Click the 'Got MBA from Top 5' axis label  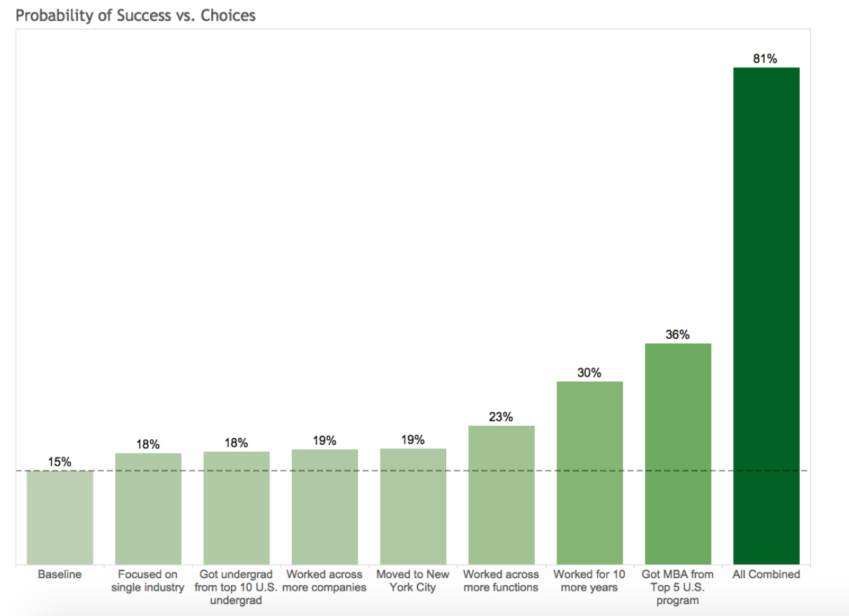pos(678,587)
